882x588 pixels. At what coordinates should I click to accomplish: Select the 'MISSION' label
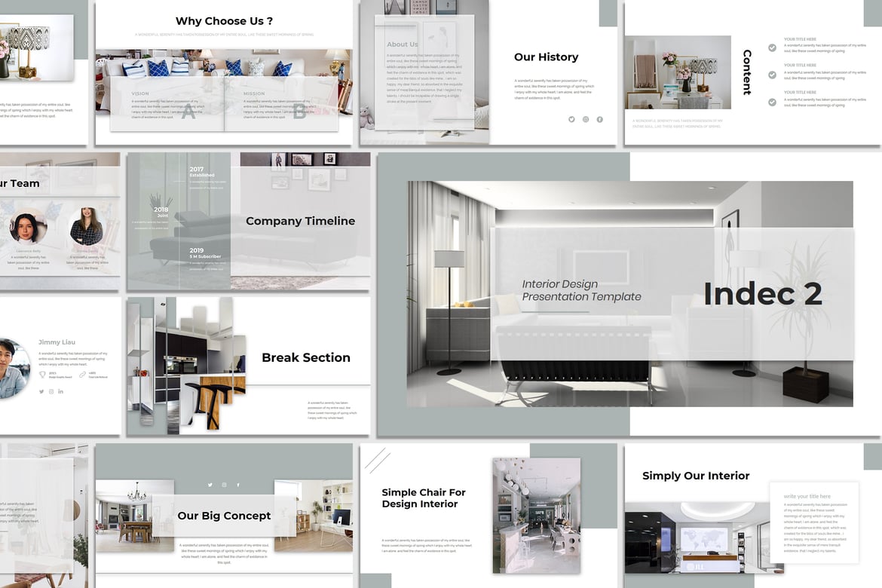pos(254,93)
